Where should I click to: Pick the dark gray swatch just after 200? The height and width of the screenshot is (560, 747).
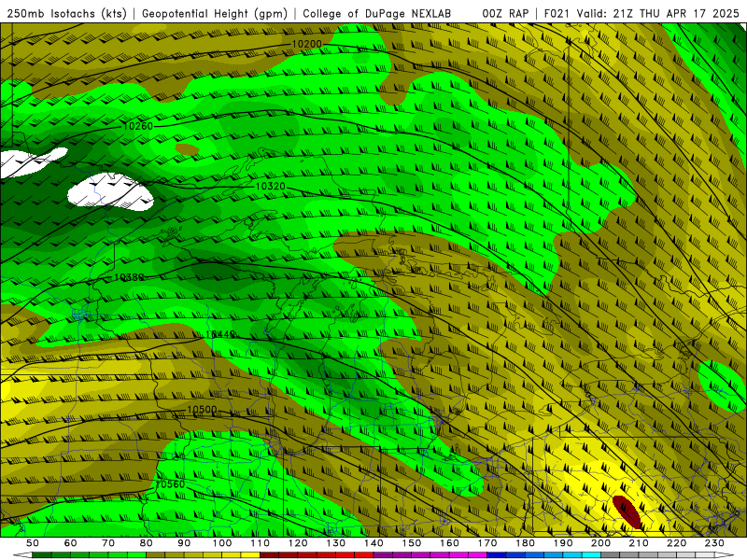pos(611,555)
